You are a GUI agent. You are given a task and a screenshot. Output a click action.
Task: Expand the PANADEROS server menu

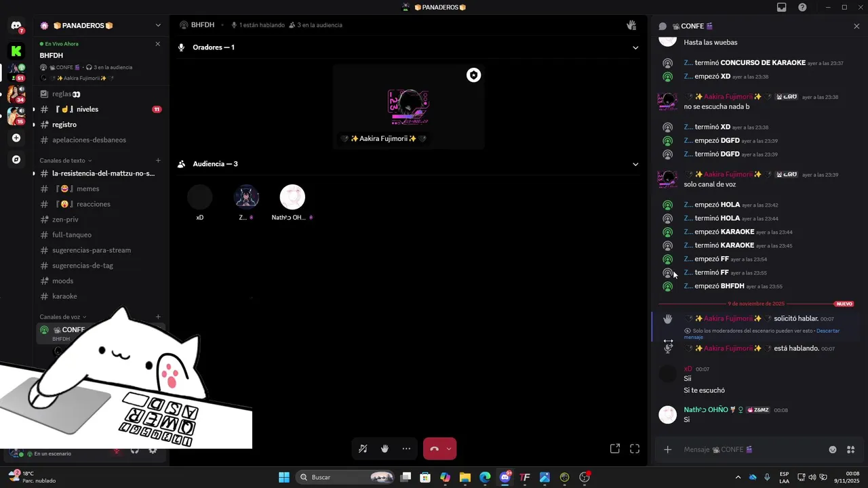click(158, 26)
